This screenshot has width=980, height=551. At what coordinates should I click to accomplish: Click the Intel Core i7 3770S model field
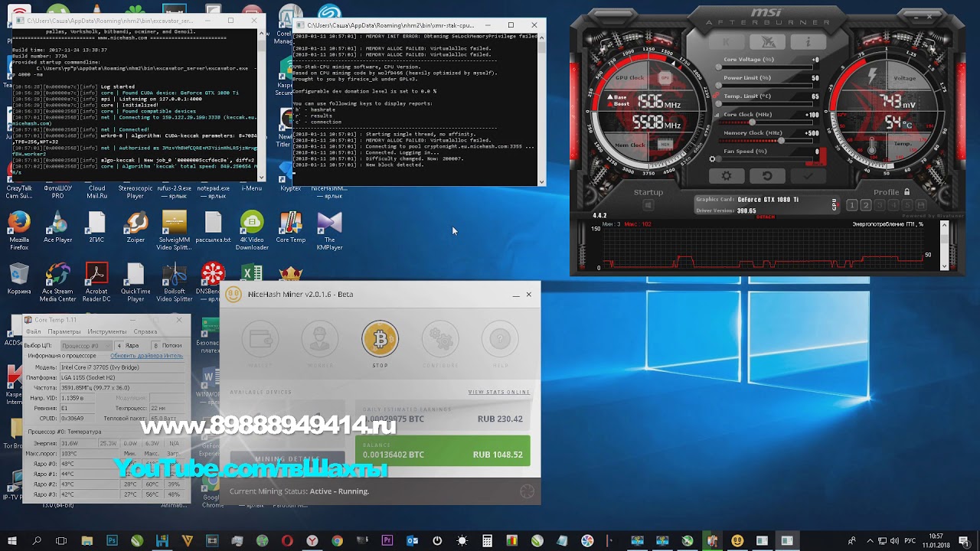(x=121, y=367)
